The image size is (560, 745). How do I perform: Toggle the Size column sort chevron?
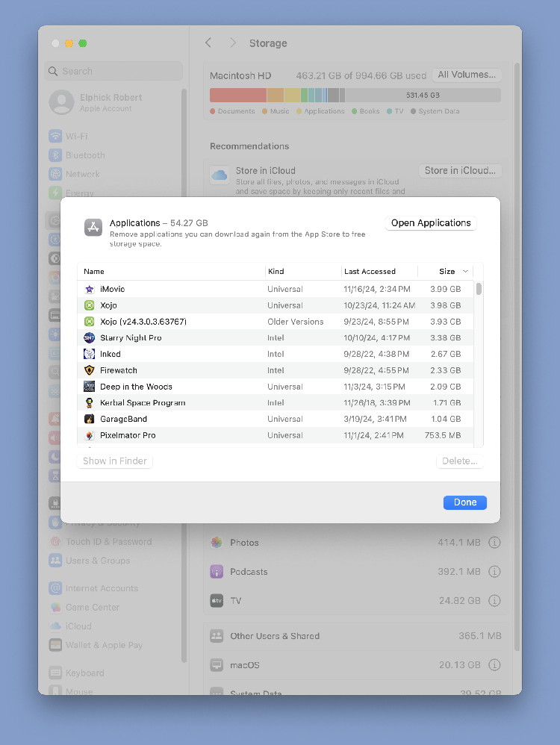(x=465, y=271)
